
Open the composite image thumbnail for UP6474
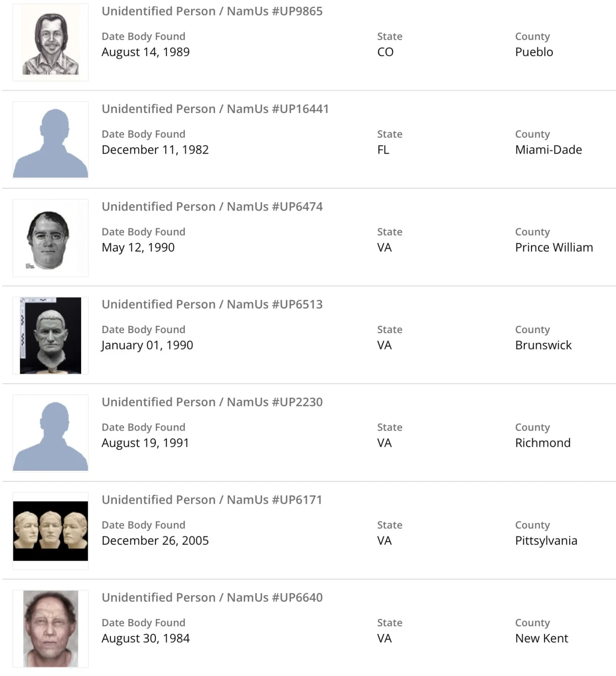tap(50, 238)
